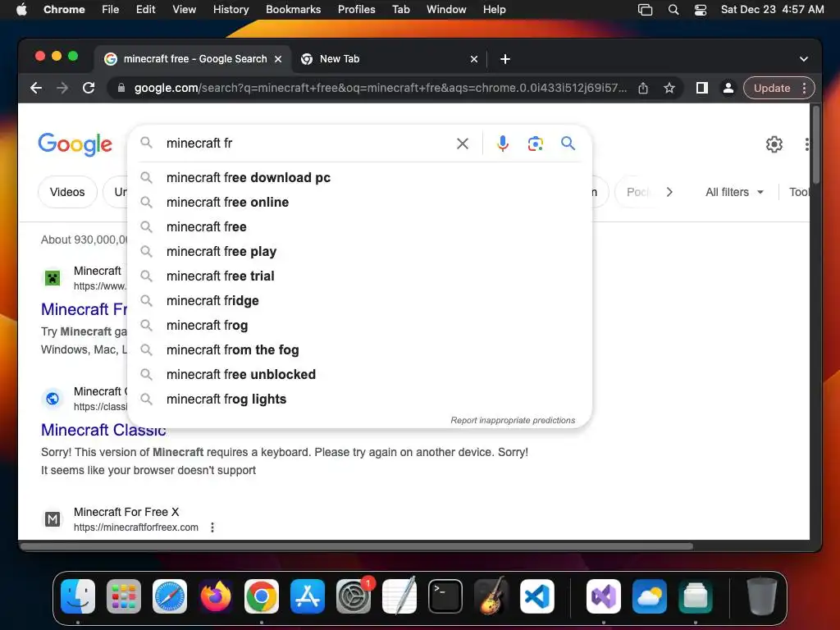Screen dimensions: 840x630
Task: Open Terminal from the dock
Action: (445, 596)
